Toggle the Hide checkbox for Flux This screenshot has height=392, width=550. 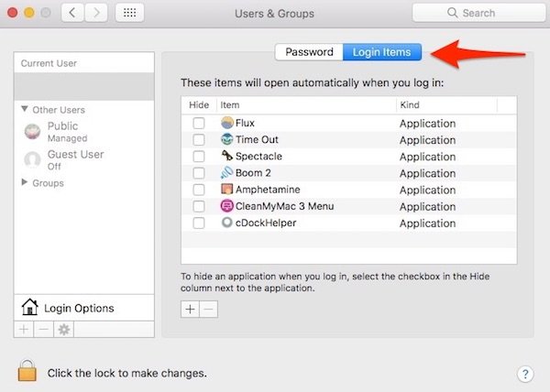(199, 124)
